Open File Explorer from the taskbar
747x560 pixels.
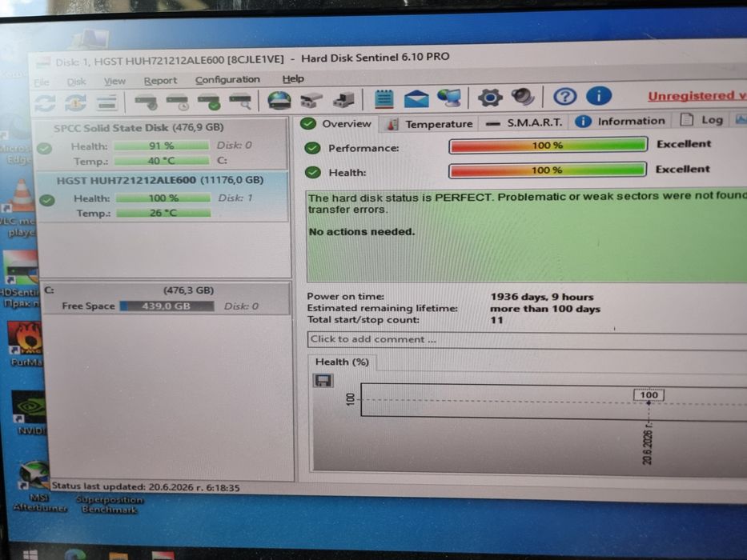(x=118, y=556)
